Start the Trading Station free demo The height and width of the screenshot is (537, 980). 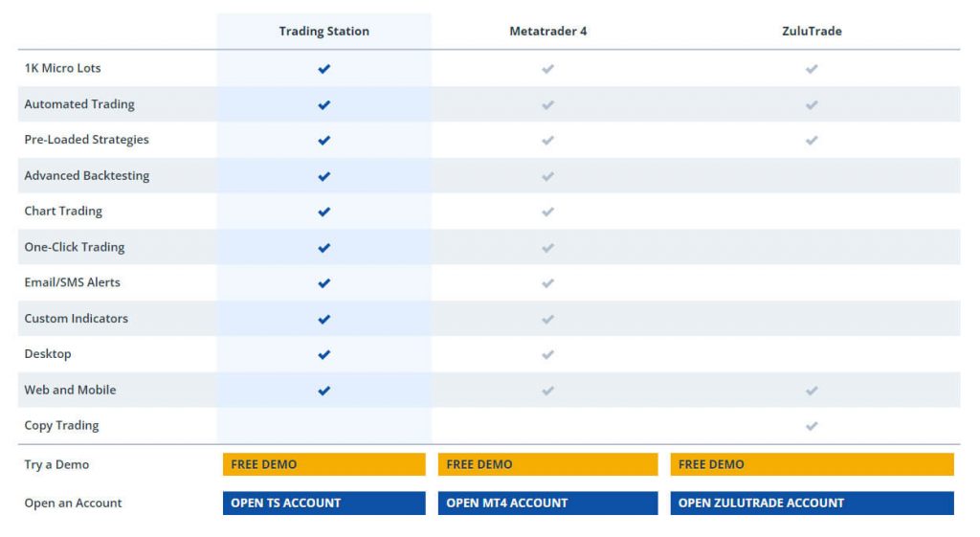[x=323, y=464]
